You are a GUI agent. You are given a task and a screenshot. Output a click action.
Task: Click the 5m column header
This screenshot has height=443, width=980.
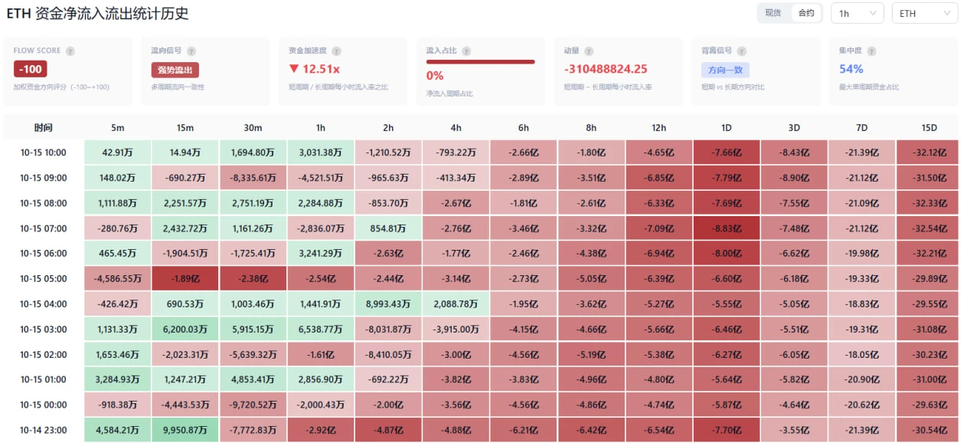coord(117,127)
